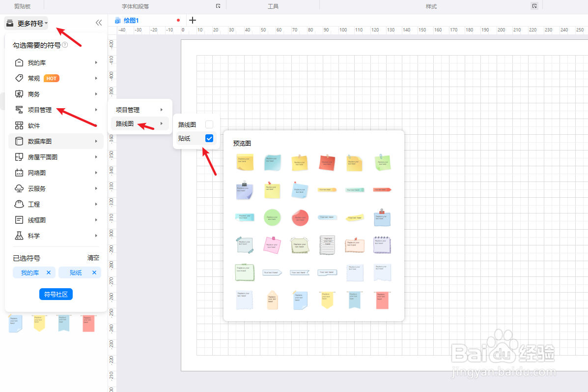Click the 软件 blocks icon
This screenshot has height=392, width=588.
(19, 125)
